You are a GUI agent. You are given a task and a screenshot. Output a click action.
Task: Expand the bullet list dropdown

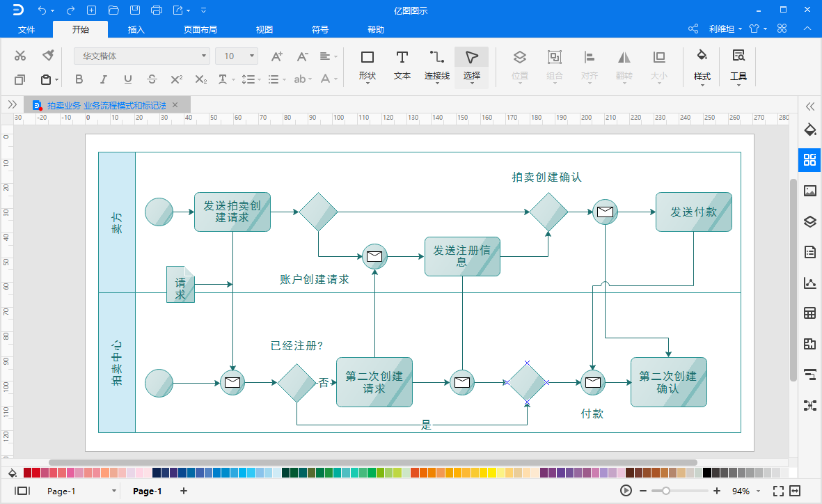click(x=284, y=80)
